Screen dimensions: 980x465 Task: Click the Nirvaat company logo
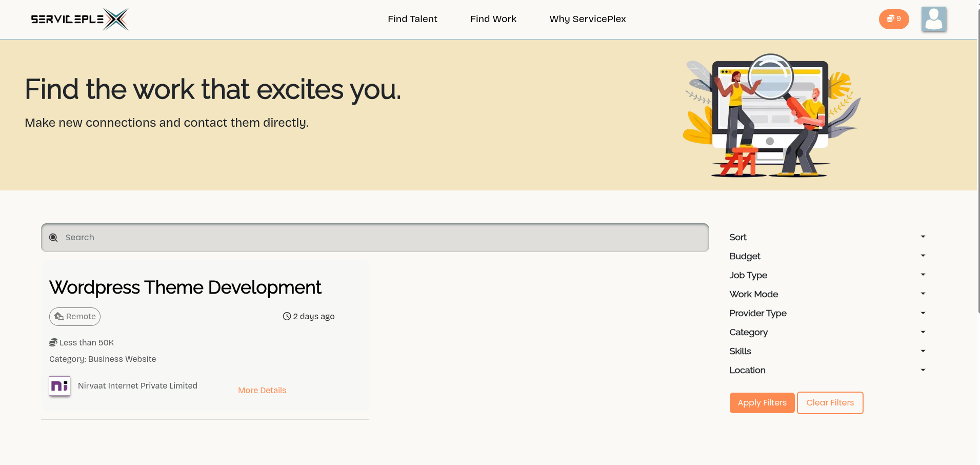(x=59, y=386)
